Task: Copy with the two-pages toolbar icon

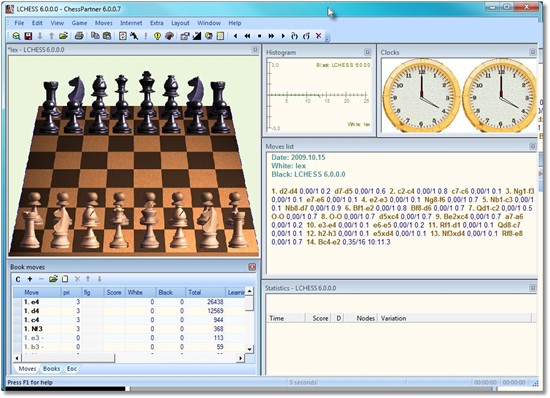Action: [x=95, y=36]
